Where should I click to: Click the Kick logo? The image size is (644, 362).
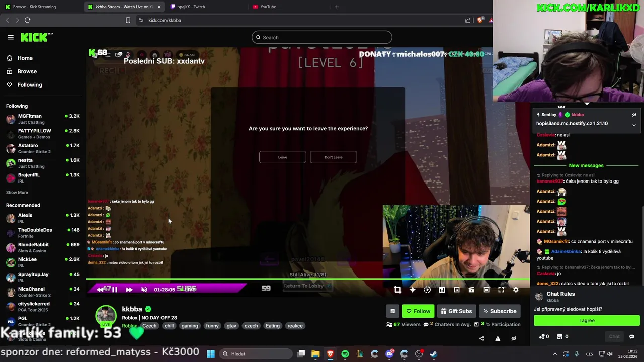tap(36, 37)
